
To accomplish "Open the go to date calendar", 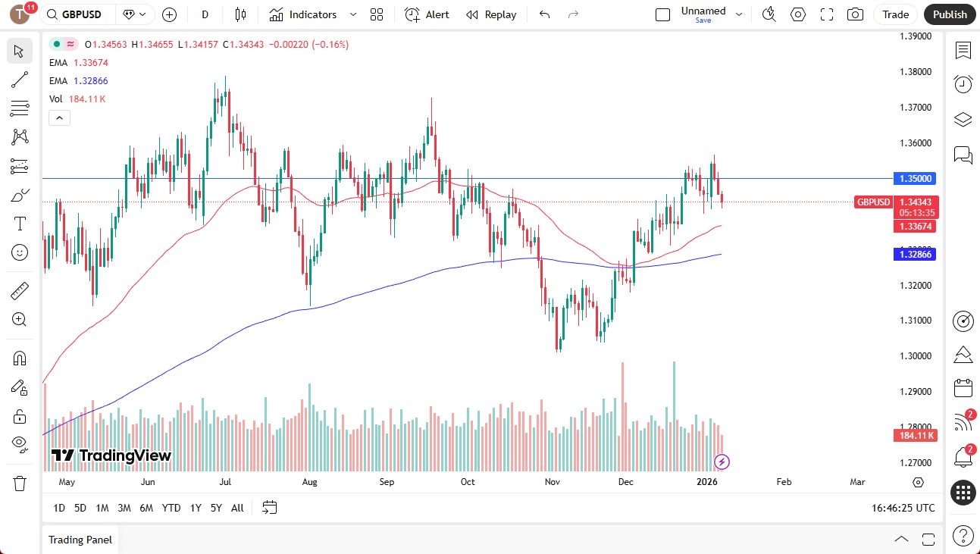I will tap(270, 508).
